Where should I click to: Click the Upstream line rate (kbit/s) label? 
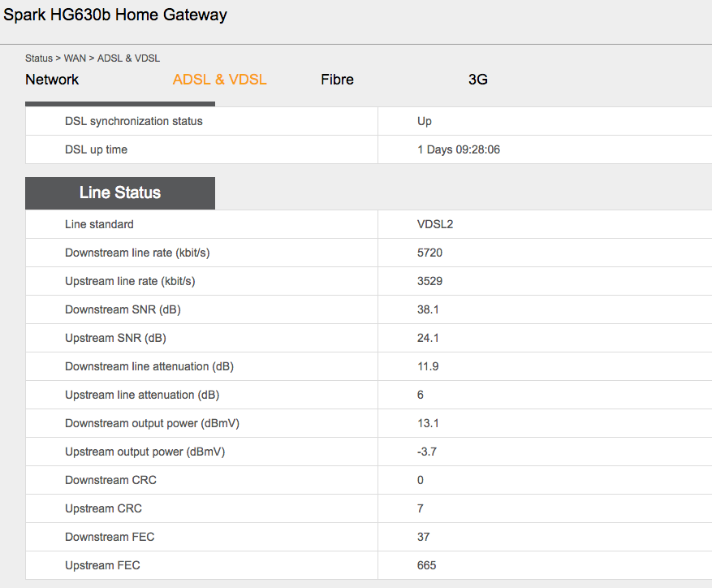tap(130, 281)
